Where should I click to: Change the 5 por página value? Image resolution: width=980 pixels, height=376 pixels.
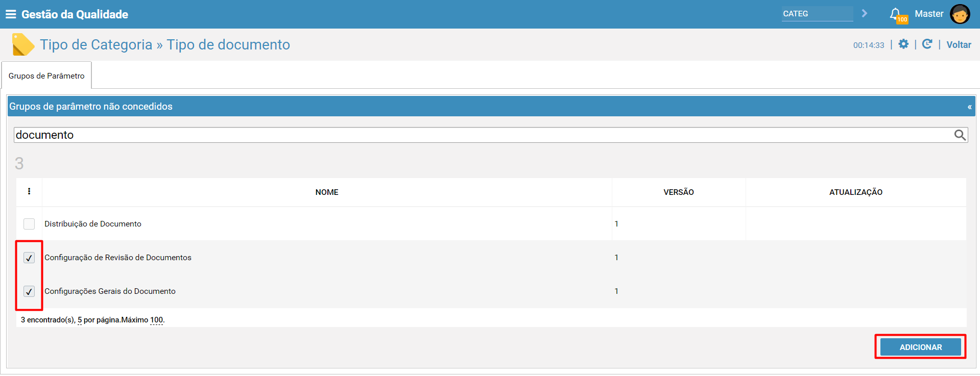point(80,320)
